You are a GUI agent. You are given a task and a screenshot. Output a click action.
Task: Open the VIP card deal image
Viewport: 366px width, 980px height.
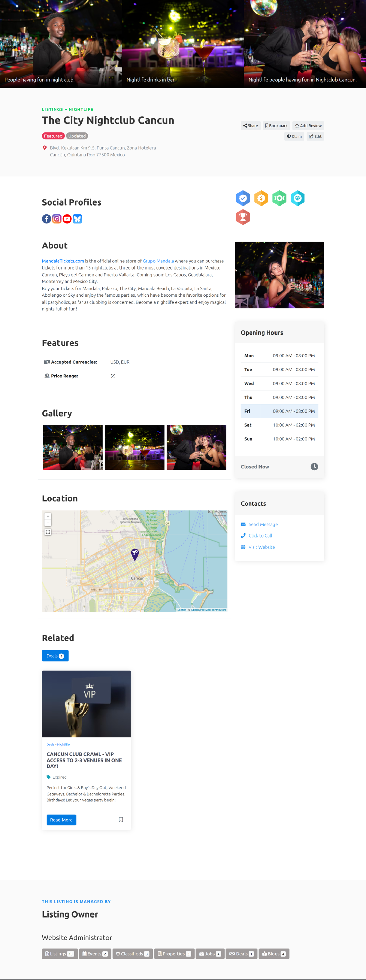86,704
